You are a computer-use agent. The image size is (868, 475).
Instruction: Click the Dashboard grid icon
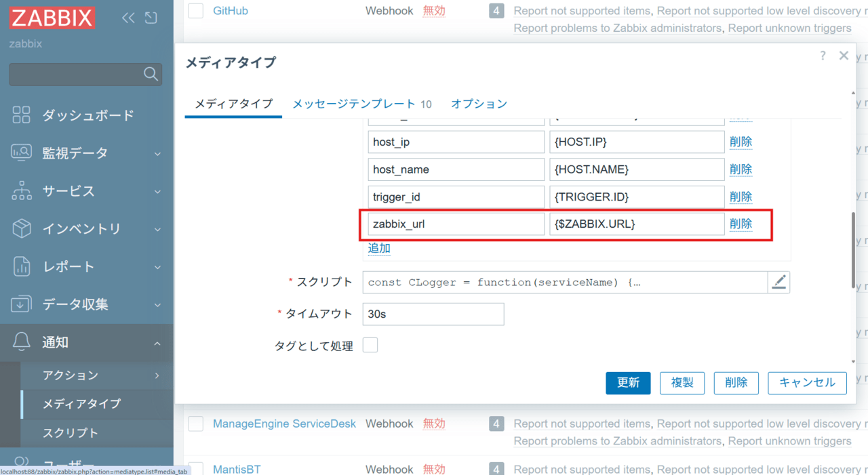22,115
